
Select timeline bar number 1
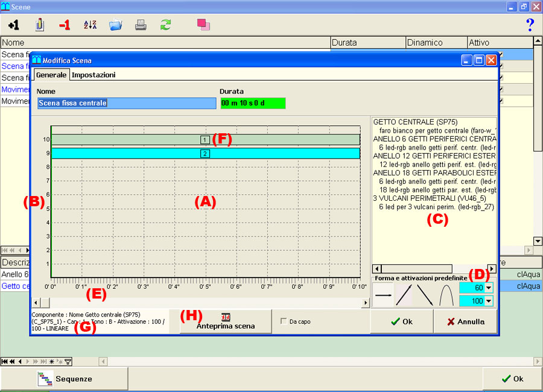pyautogui.click(x=206, y=140)
